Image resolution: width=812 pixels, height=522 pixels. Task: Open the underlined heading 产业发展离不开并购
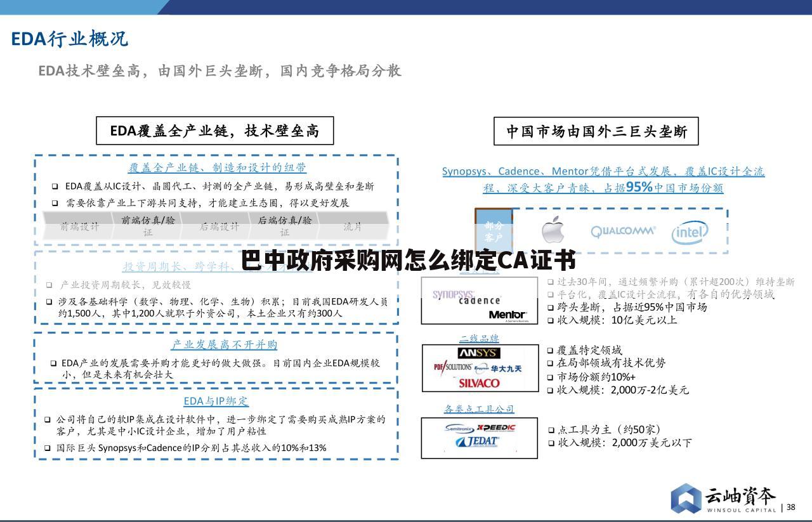(x=224, y=344)
